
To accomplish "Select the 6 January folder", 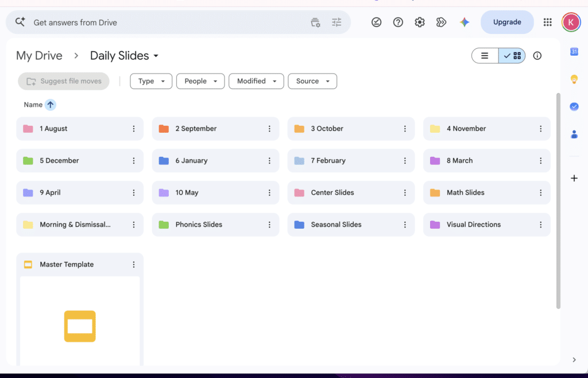I will pos(216,160).
